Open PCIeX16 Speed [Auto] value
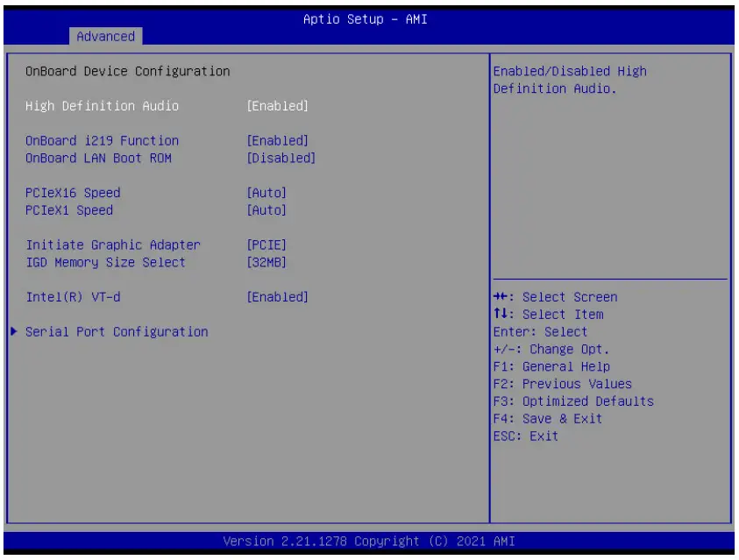This screenshot has height=560, width=739. tap(266, 193)
